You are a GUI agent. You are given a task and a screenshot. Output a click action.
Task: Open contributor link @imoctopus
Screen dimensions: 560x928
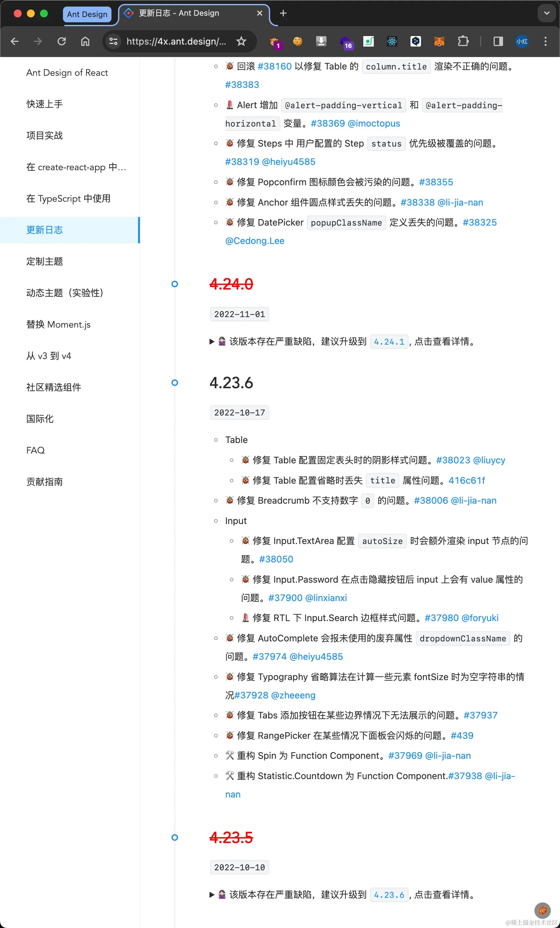click(373, 124)
